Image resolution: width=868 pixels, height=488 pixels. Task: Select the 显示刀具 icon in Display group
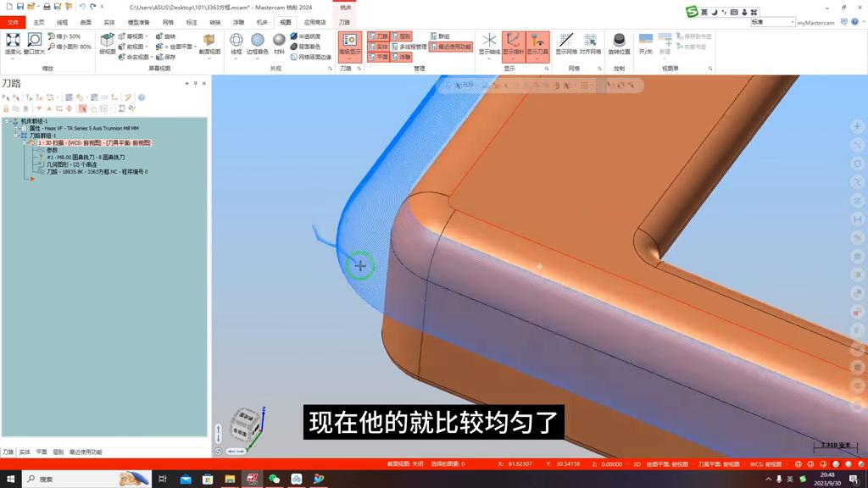click(537, 41)
